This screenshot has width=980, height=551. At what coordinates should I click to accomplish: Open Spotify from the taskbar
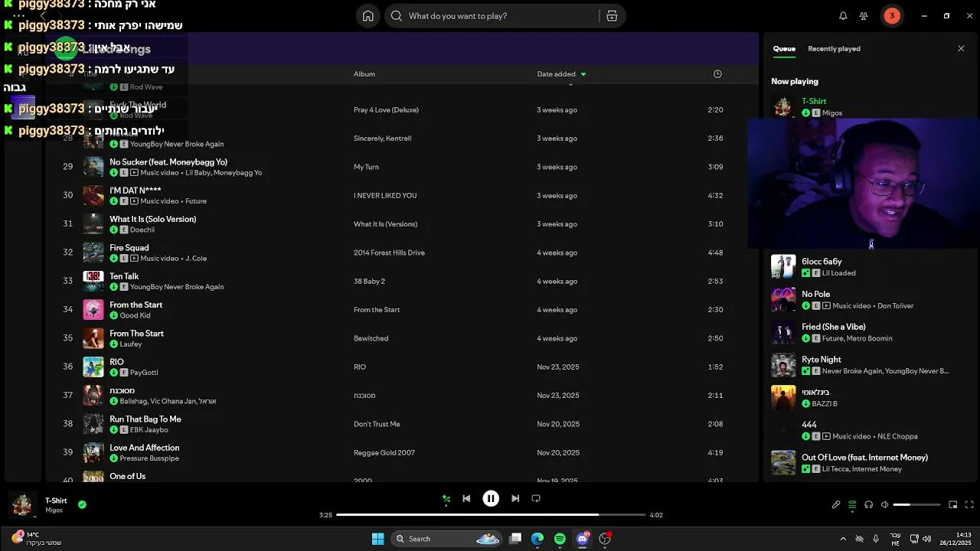coord(560,539)
